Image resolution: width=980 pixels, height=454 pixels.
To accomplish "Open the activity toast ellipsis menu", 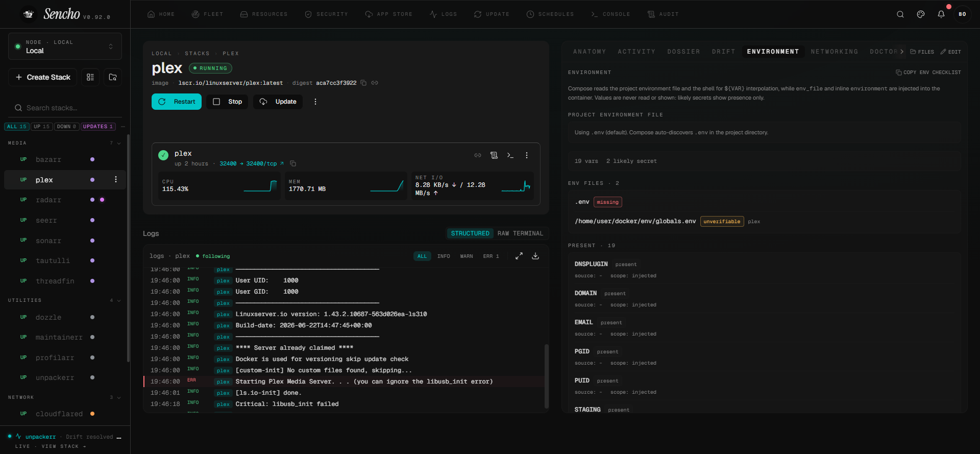I will click(x=119, y=437).
